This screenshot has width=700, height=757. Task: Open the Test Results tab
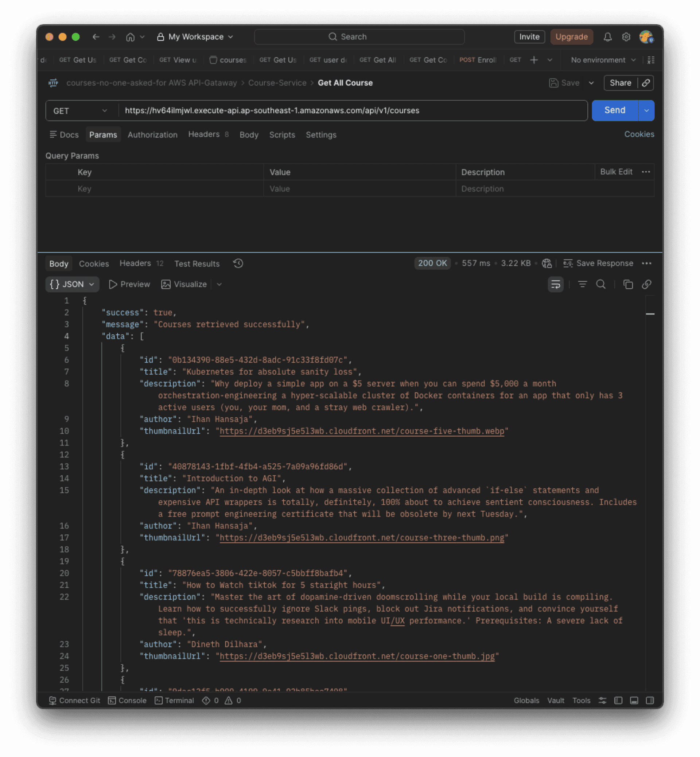click(x=197, y=264)
